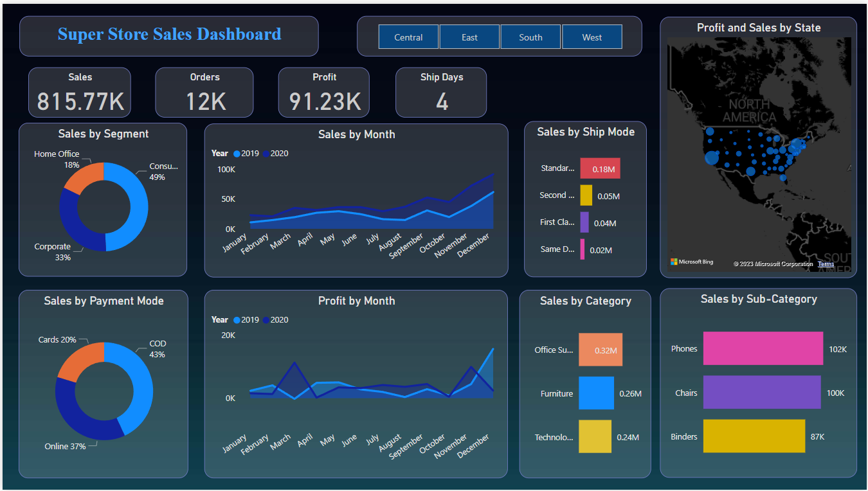Select the West region filter
The width and height of the screenshot is (868, 491).
coord(592,37)
